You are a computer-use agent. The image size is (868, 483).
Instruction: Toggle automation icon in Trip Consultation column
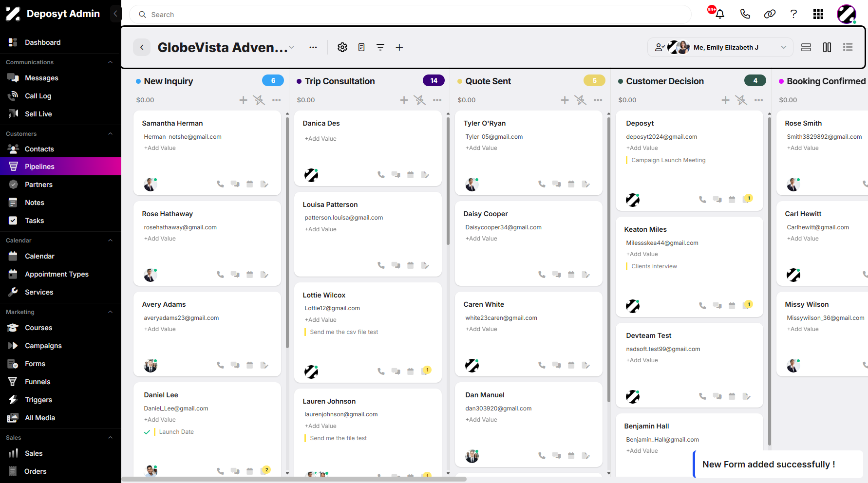coord(419,100)
